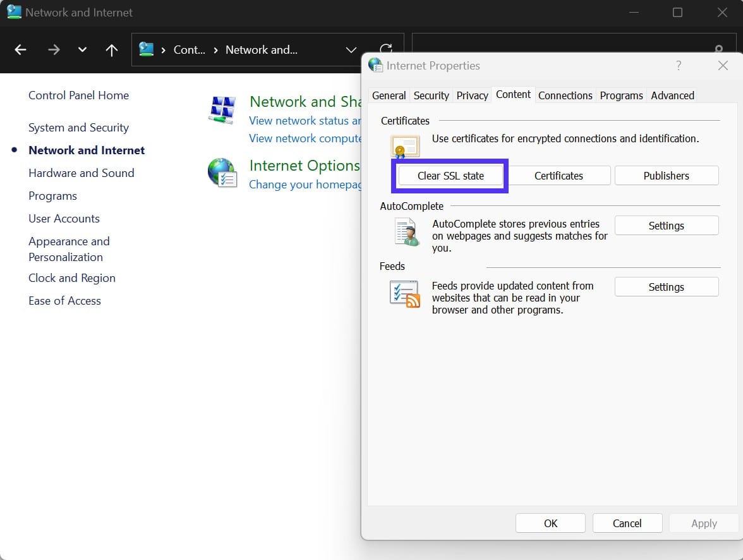This screenshot has height=560, width=743.
Task: Navigate up one folder level
Action: point(111,50)
